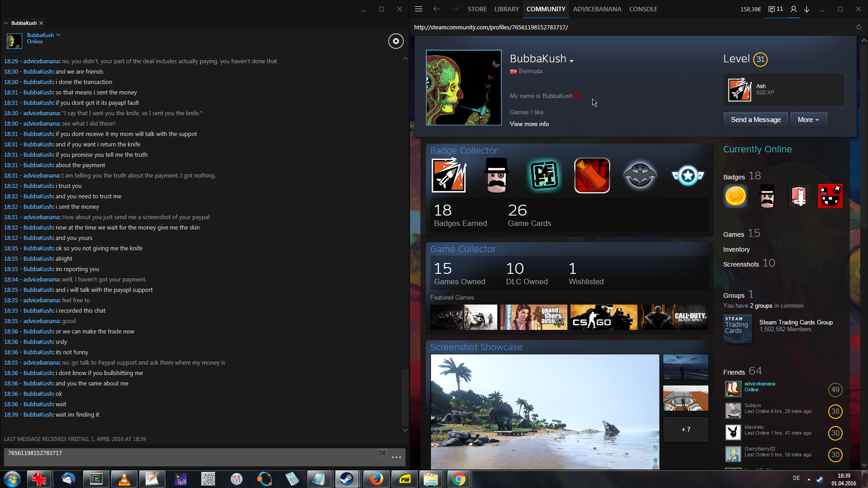Click the Ash badge icon

[740, 89]
